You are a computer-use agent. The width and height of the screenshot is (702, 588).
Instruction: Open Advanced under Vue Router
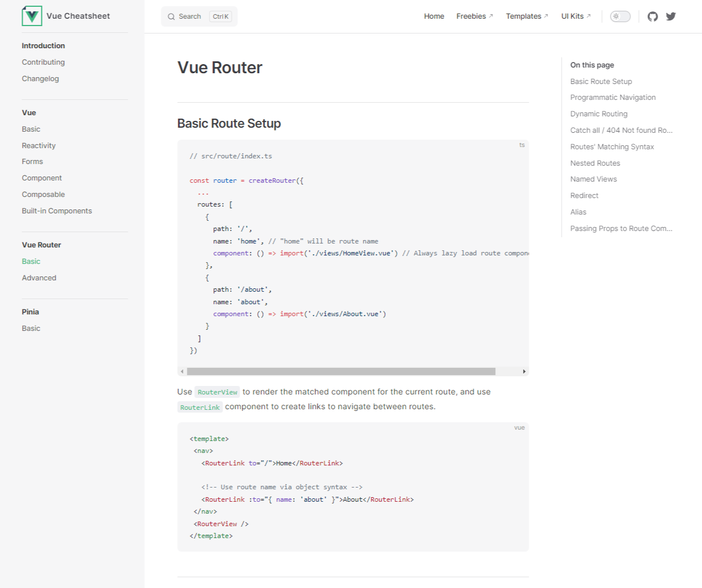pos(39,278)
